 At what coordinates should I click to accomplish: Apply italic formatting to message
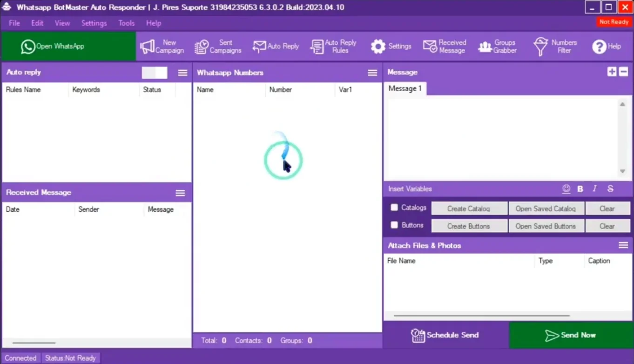pyautogui.click(x=594, y=189)
